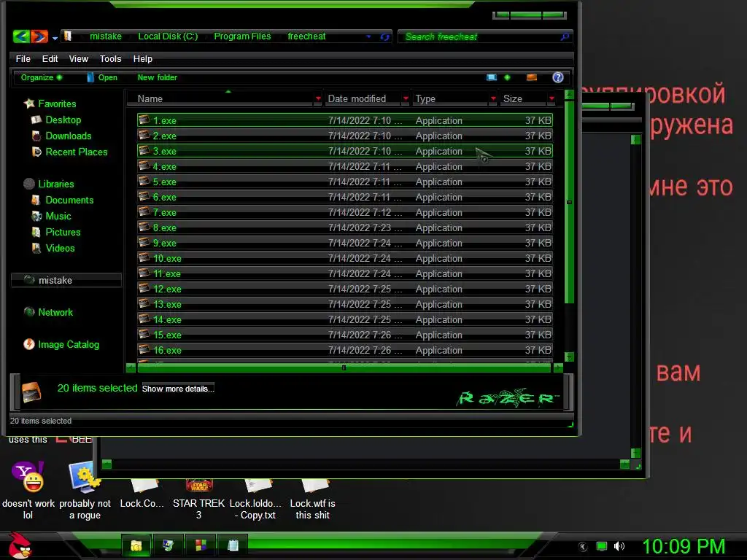Click the file list scroll down arrow
747x560 pixels.
click(x=569, y=357)
